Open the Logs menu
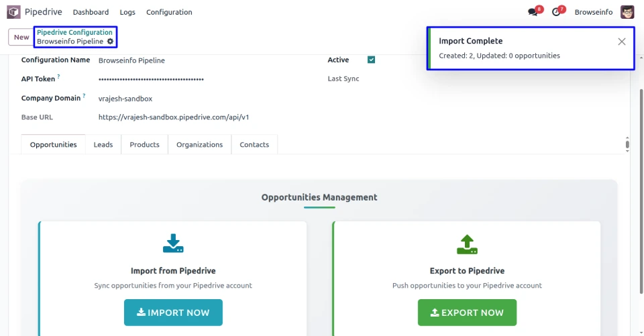This screenshot has height=336, width=644. coord(127,12)
